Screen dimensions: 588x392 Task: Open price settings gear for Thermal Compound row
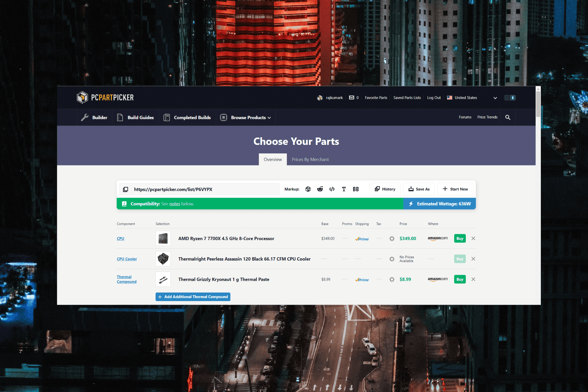click(x=392, y=279)
